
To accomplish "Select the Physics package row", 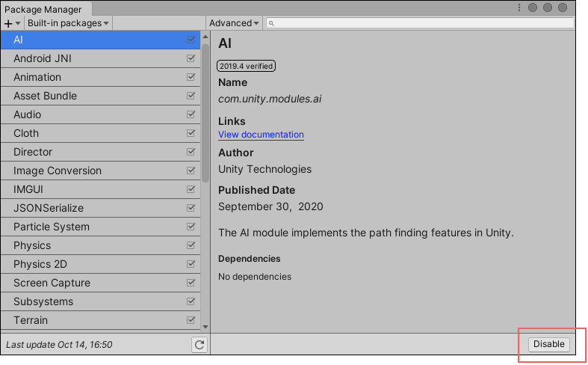I will (101, 245).
